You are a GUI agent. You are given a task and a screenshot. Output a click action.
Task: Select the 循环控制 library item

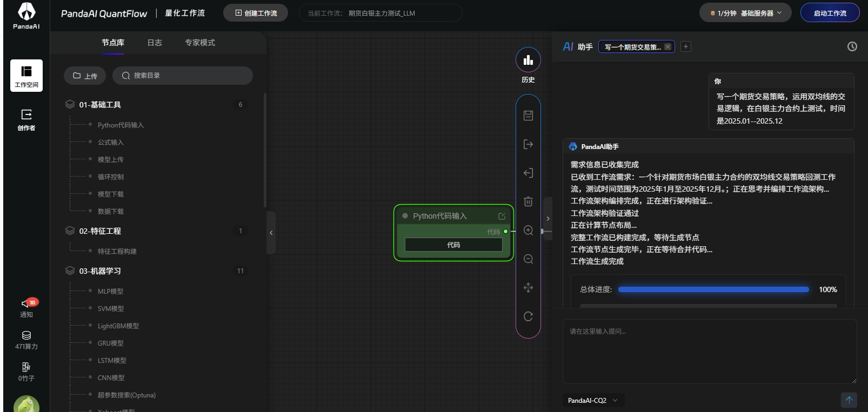click(x=111, y=177)
